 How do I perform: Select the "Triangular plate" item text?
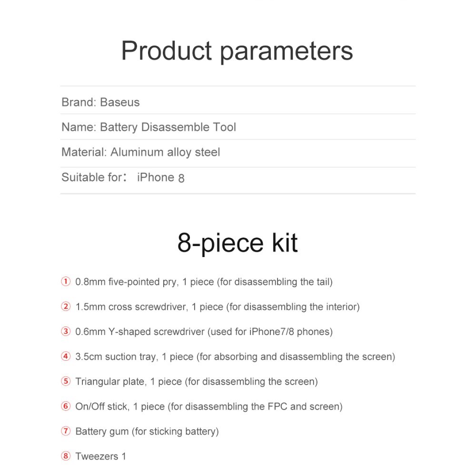click(x=196, y=381)
